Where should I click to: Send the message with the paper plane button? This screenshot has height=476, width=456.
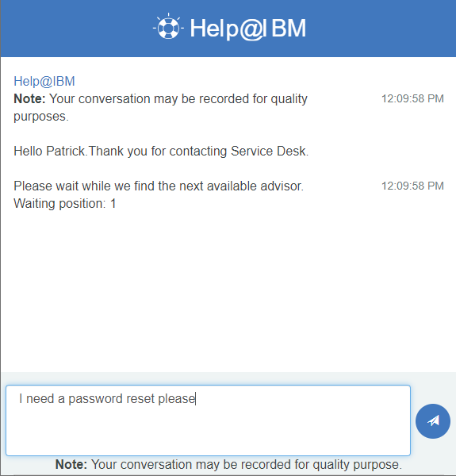433,421
